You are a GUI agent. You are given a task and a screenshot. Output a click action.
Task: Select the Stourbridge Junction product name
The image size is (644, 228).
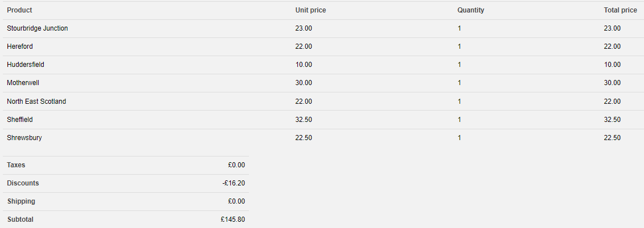click(38, 28)
